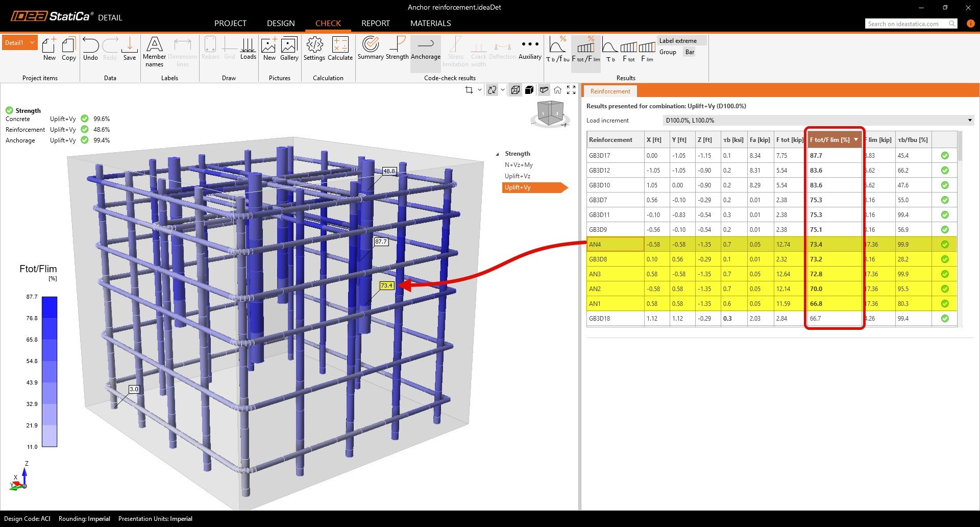
Task: Click the fit-to-view expand icon in viewport
Action: pyautogui.click(x=571, y=90)
